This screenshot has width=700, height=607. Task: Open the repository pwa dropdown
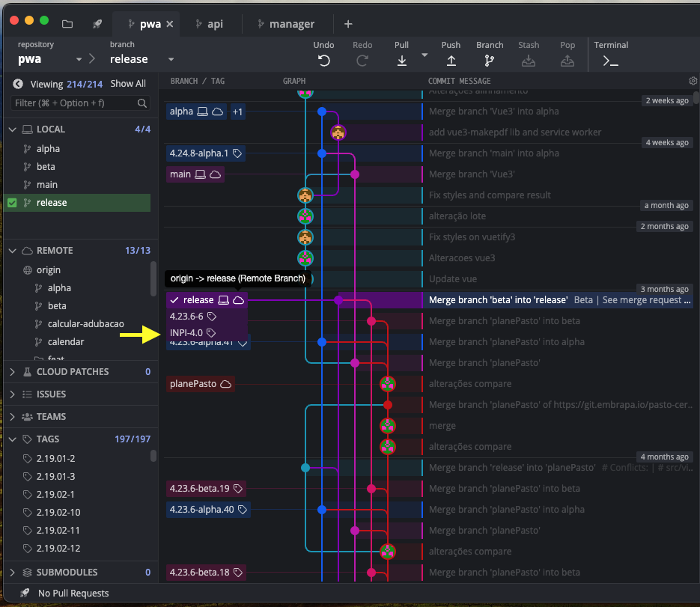click(79, 59)
